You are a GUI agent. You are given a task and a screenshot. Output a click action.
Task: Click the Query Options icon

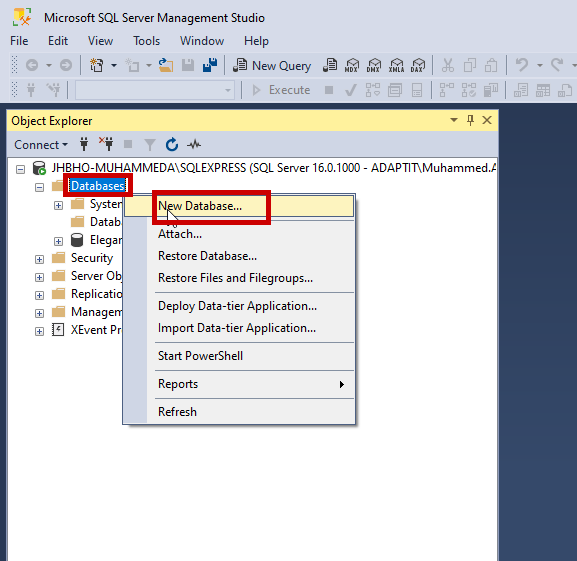(x=395, y=90)
